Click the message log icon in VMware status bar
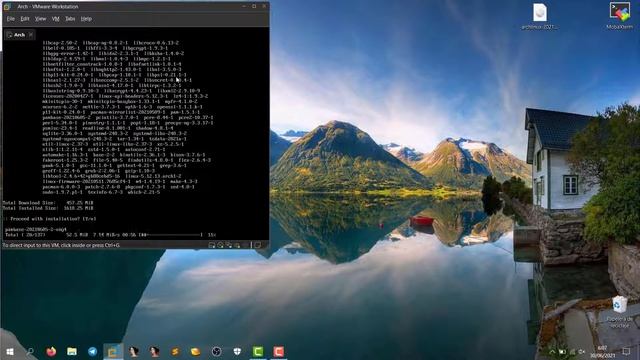This screenshot has width=640, height=360. 258,245
